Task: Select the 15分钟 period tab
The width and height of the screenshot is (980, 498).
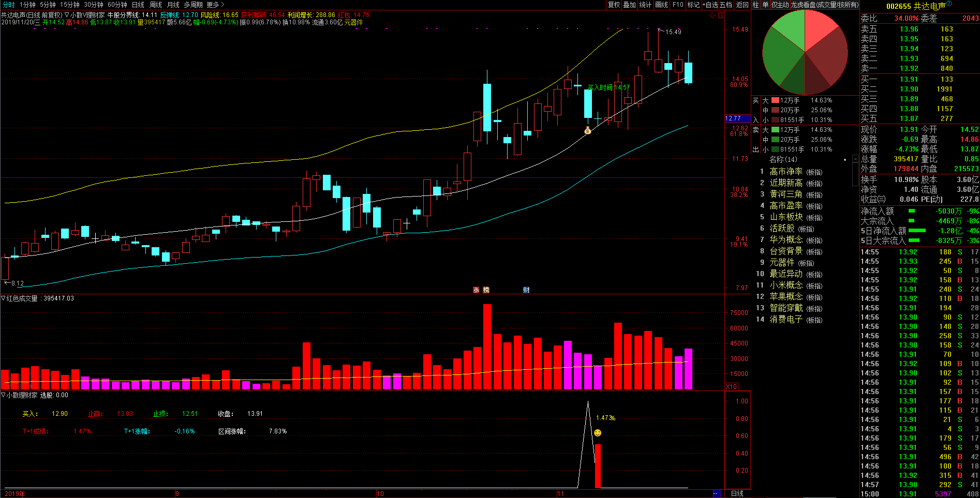Action: [x=70, y=5]
